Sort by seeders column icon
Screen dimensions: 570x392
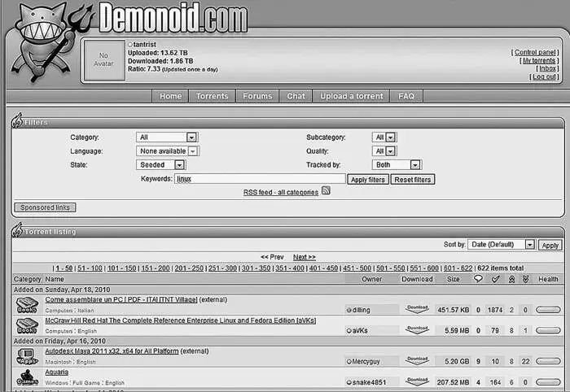[x=511, y=279]
